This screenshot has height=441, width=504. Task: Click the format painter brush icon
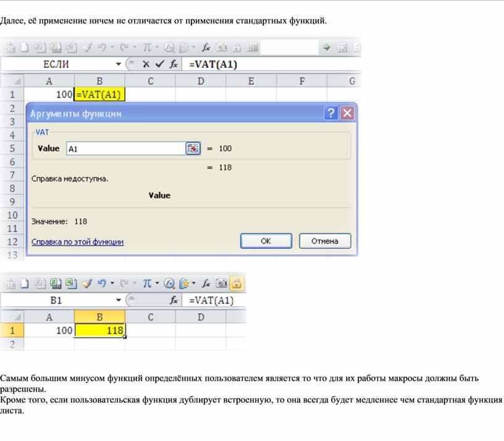tap(87, 283)
